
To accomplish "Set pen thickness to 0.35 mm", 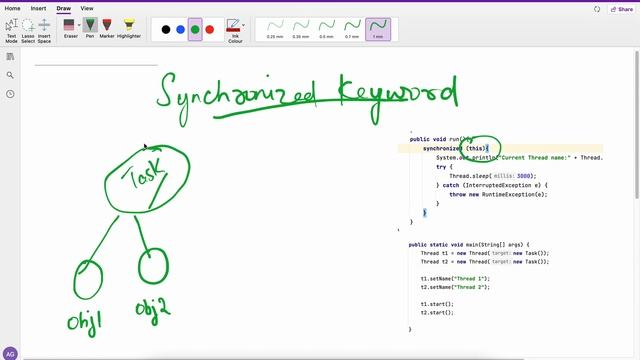I will (x=301, y=29).
